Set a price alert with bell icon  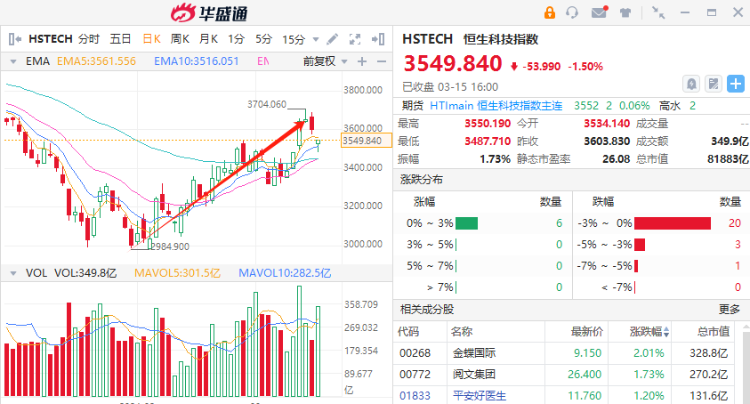[x=692, y=84]
